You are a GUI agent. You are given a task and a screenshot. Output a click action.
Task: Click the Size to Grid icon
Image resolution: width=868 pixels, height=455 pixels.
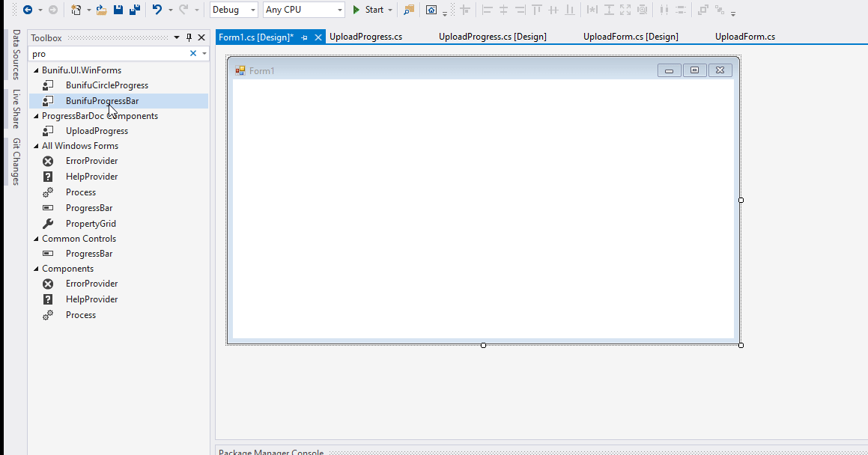click(642, 10)
